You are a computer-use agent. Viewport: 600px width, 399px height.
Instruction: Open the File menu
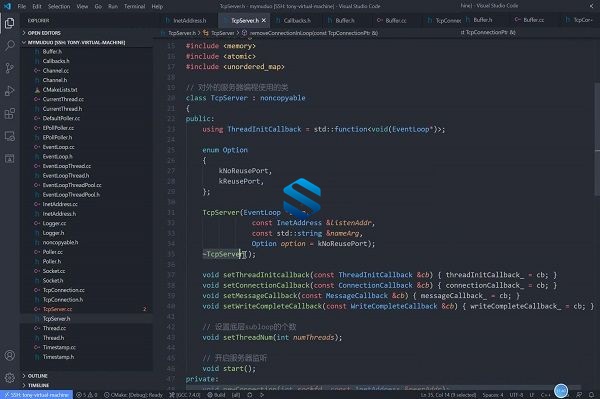pyautogui.click(x=22, y=6)
